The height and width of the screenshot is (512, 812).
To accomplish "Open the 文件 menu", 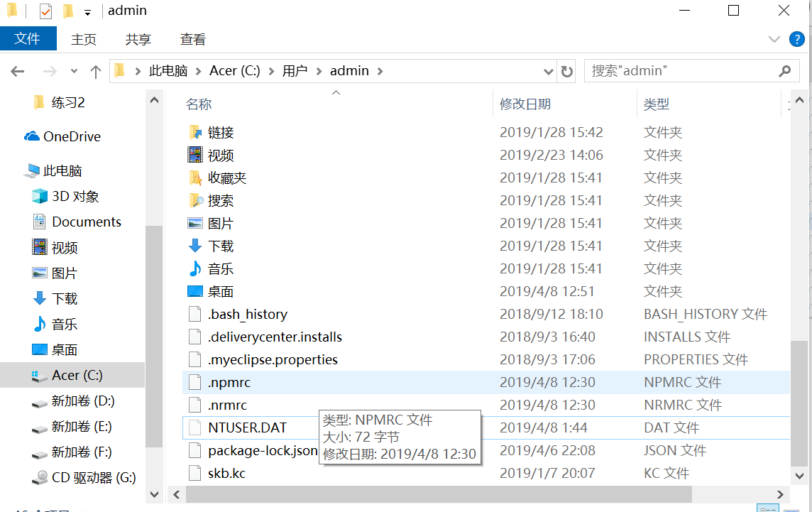I will click(x=28, y=39).
